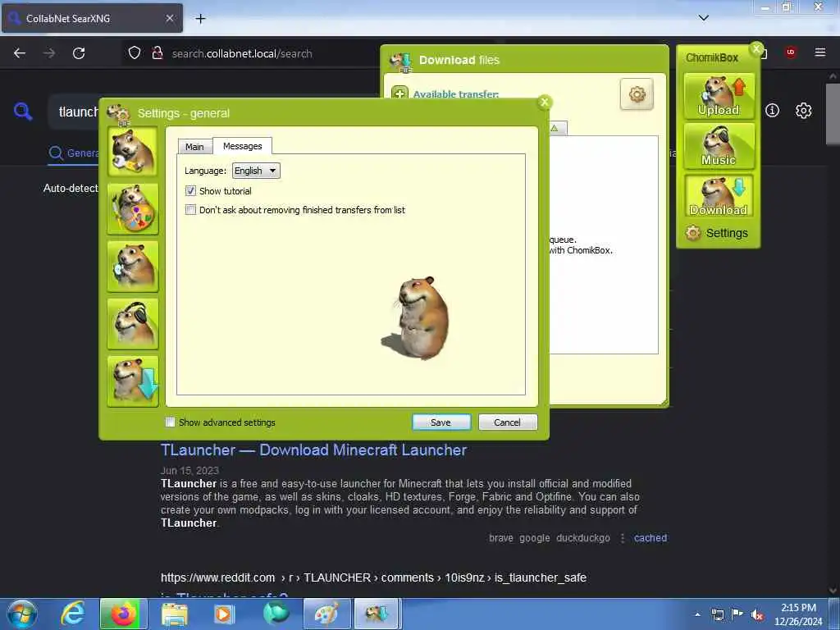
Task: Open the Paint palette app in taskbar
Action: [326, 614]
